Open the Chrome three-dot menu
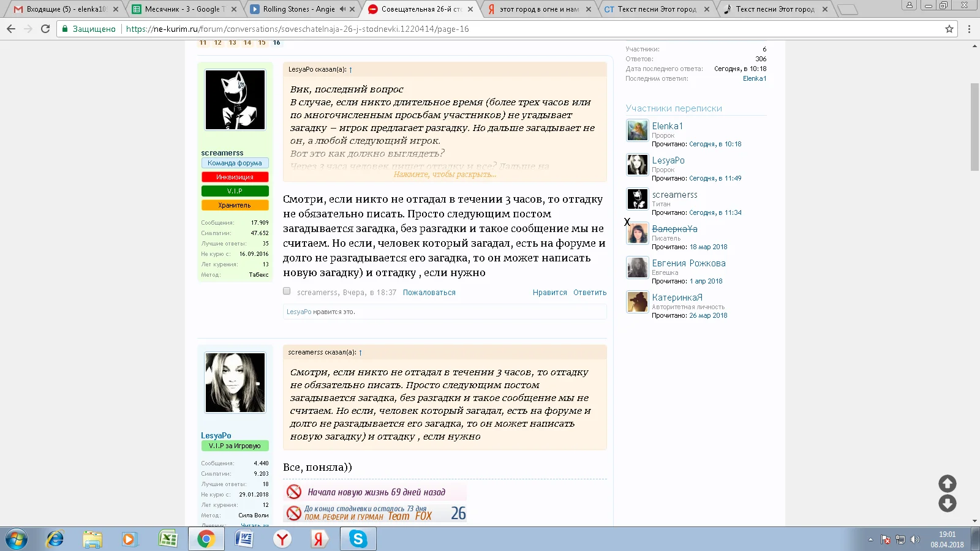The width and height of the screenshot is (980, 551). (x=968, y=29)
